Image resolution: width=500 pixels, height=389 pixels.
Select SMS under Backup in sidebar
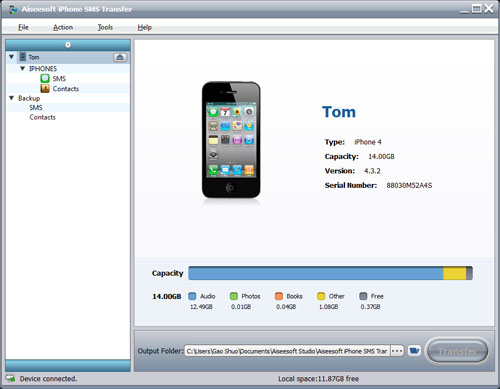36,107
